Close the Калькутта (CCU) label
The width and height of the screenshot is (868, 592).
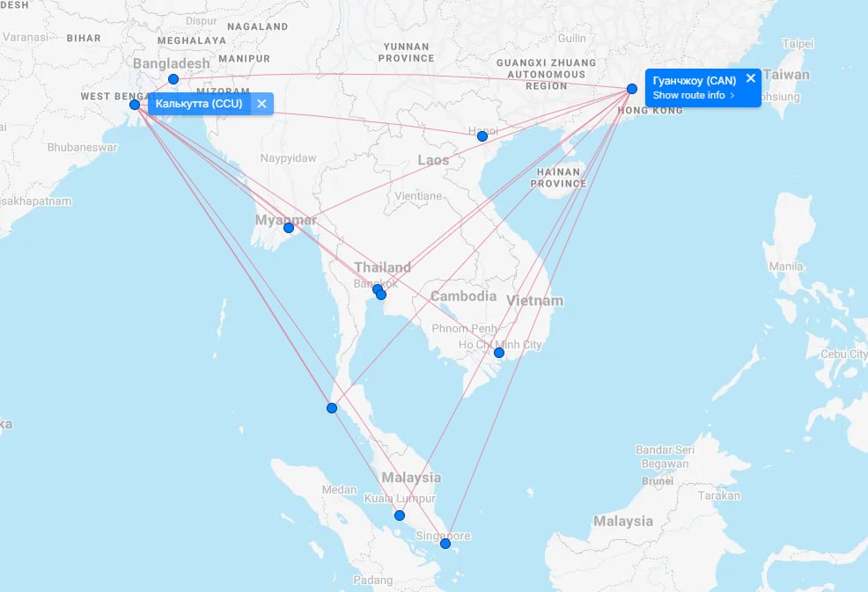[x=261, y=104]
